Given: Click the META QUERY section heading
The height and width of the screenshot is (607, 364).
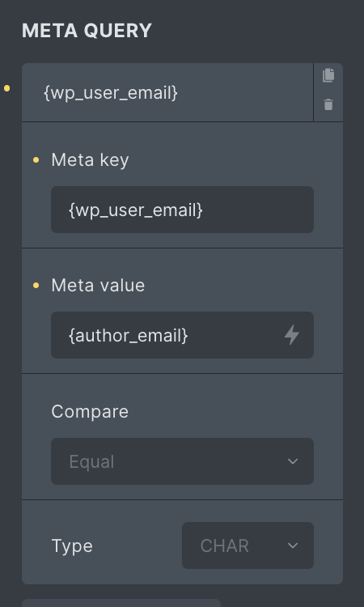Looking at the screenshot, I should pos(87,31).
